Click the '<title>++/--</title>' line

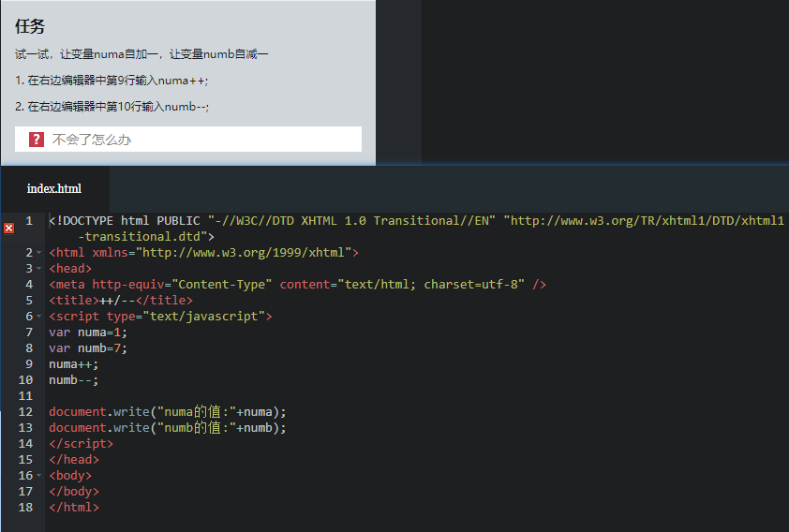click(x=121, y=301)
